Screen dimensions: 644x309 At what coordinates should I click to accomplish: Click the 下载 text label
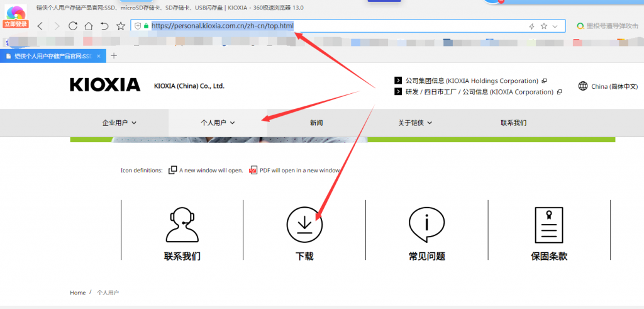[304, 256]
